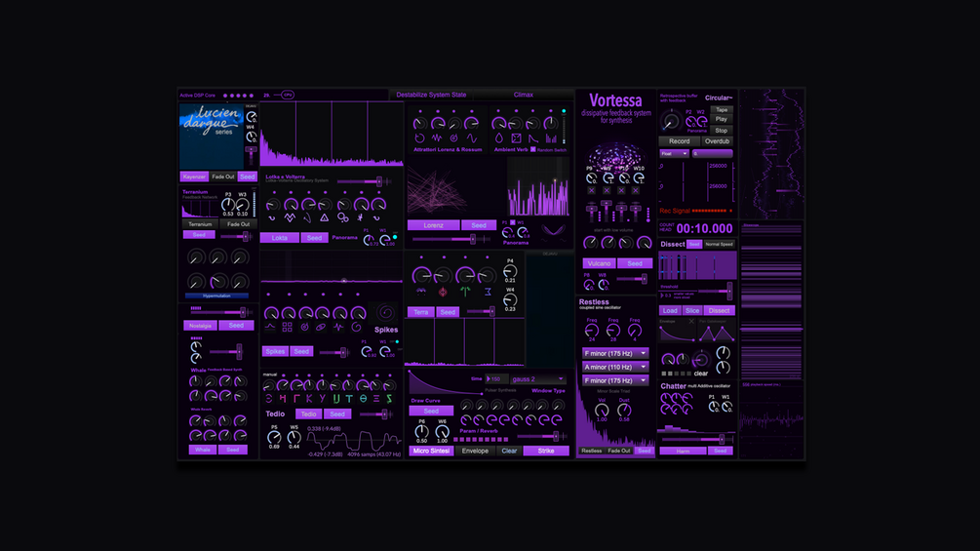Open the gauss 2 window type dropdown
This screenshot has height=551, width=980.
coord(538,379)
